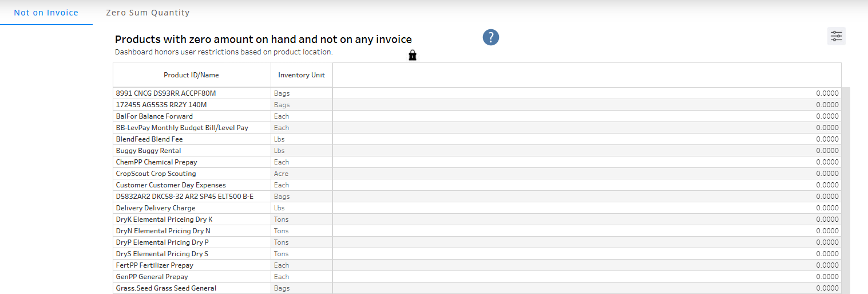Select Grass.Seed Grass Seed General row

pyautogui.click(x=477, y=288)
